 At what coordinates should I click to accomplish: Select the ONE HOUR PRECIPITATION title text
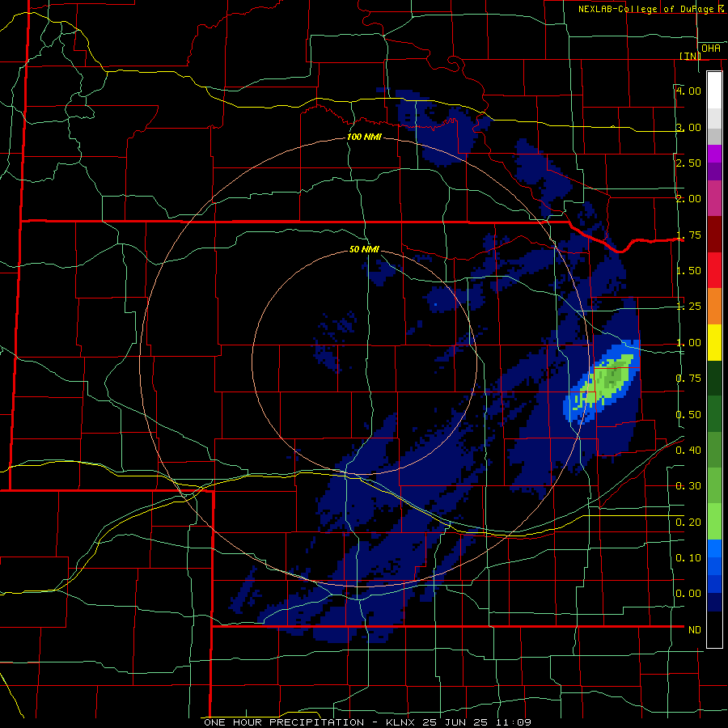pos(284,722)
